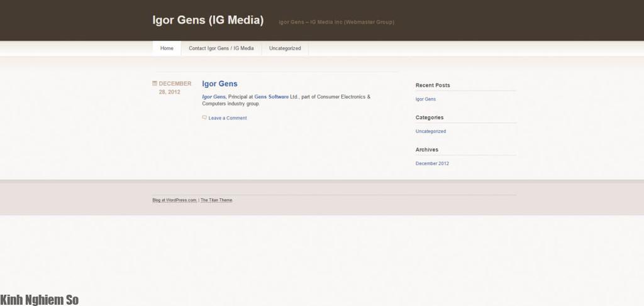Click the 'DECEMBER 28, 2012' post date
Screen dimensions: 644x306
[175, 88]
